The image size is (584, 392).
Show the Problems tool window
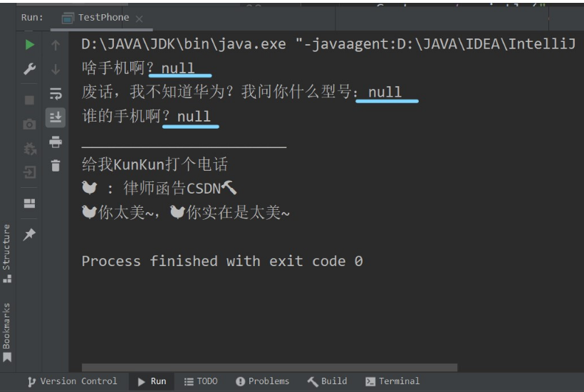tap(262, 381)
